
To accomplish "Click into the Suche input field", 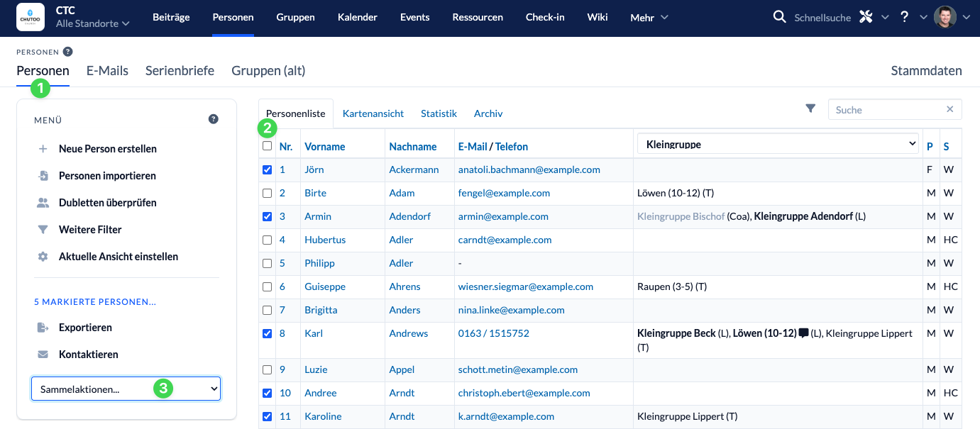I will [887, 110].
